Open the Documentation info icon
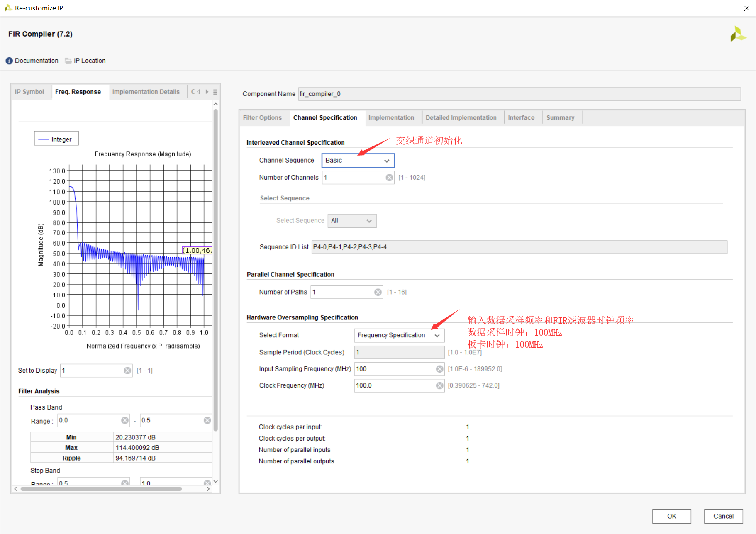This screenshot has height=534, width=756. pyautogui.click(x=9, y=61)
